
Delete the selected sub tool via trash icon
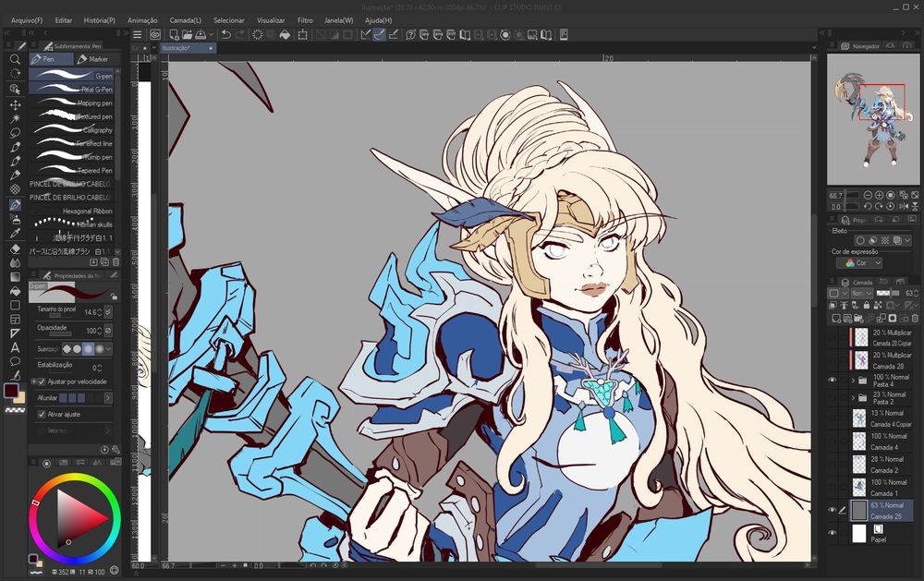[x=115, y=261]
